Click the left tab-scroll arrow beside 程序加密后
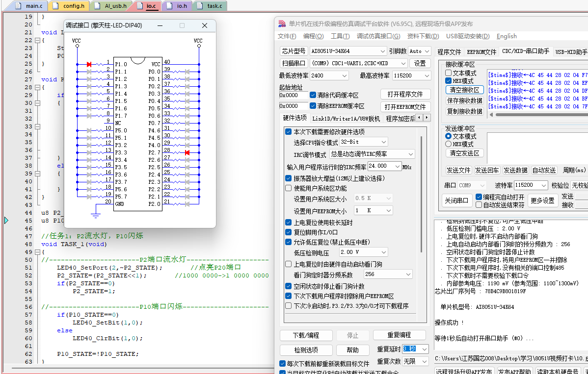This screenshot has width=588, height=374. click(x=419, y=118)
